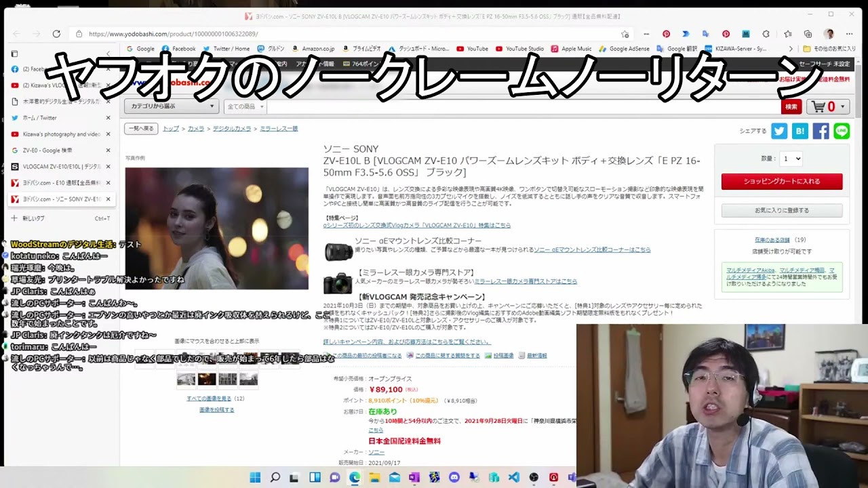Close the ホーム / Twitter tab
The width and height of the screenshot is (868, 488).
108,118
